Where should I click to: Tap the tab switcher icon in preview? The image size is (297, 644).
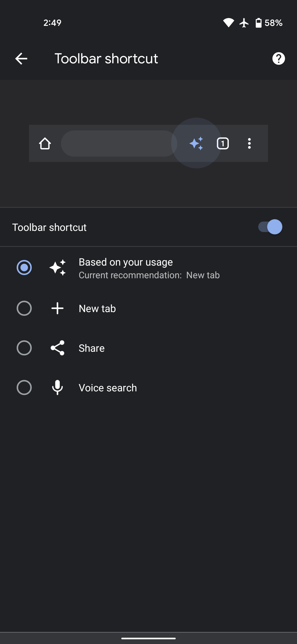(223, 143)
